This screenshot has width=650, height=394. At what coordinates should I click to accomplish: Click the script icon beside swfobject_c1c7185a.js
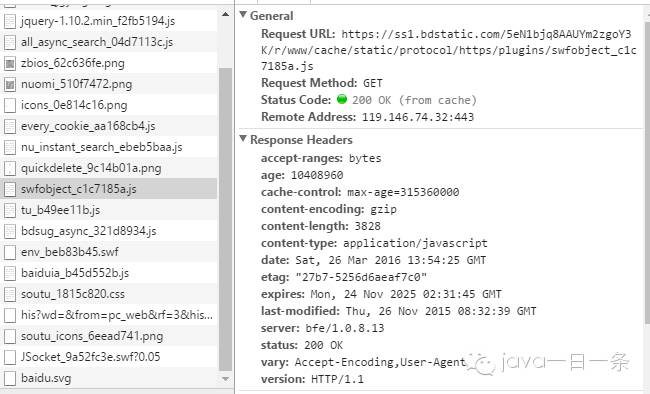tap(10, 189)
